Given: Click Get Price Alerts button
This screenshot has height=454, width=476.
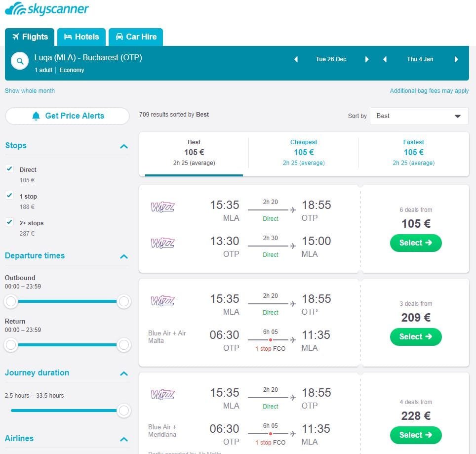Looking at the screenshot, I should coord(67,116).
